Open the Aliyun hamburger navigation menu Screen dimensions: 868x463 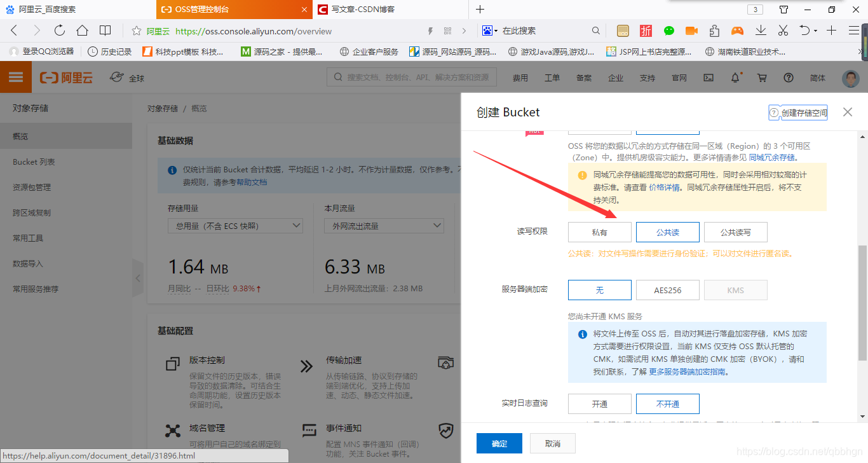16,78
